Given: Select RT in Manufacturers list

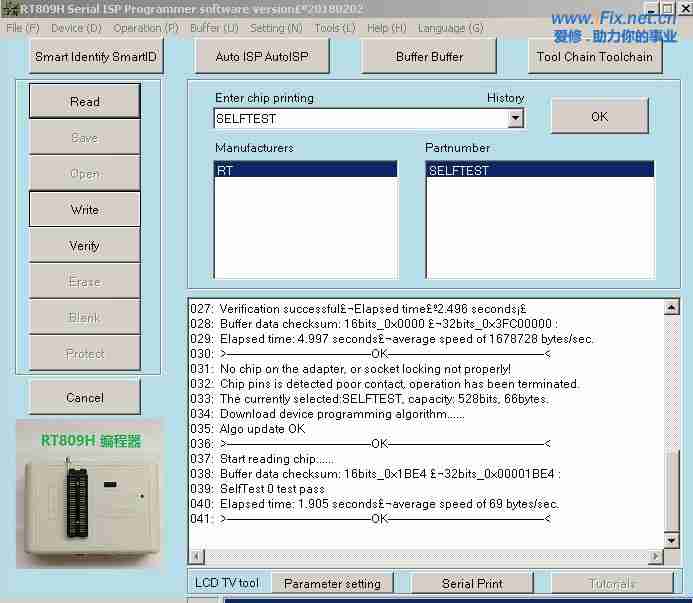Looking at the screenshot, I should [305, 171].
